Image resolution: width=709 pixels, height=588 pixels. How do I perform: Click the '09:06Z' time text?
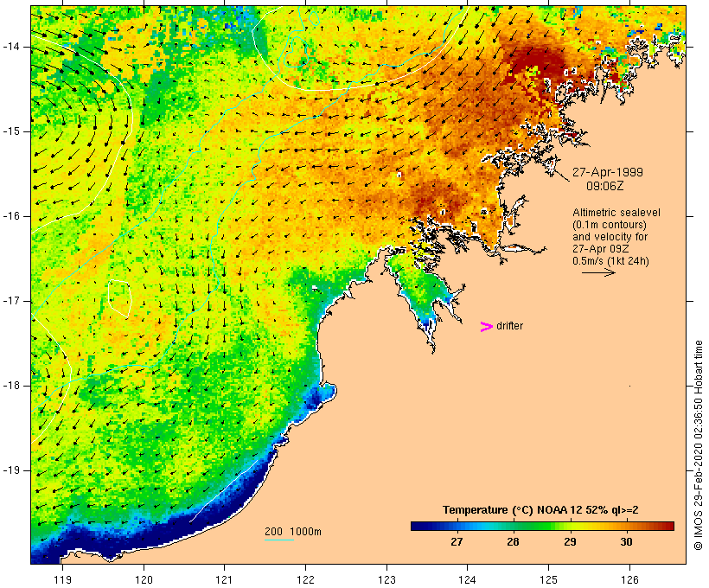click(605, 186)
